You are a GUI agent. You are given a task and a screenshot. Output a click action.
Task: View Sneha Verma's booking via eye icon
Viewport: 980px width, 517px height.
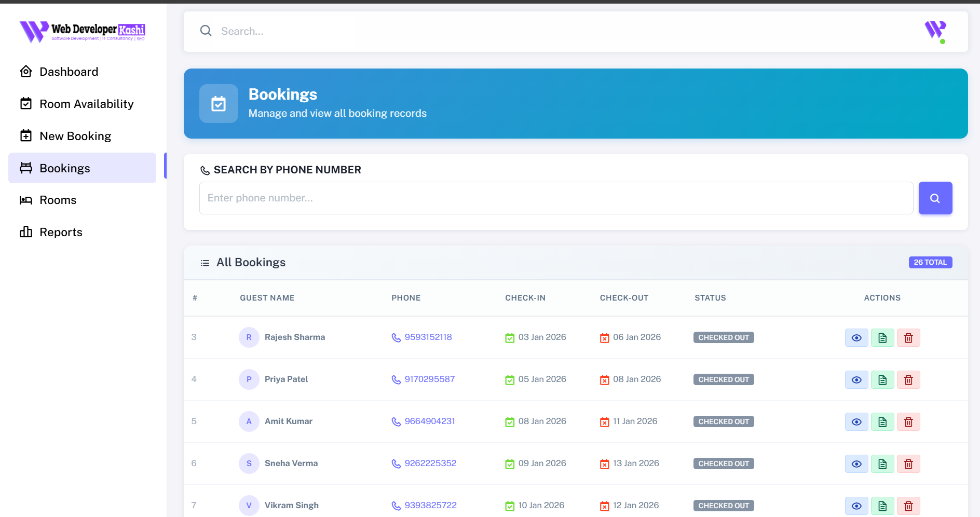pyautogui.click(x=856, y=464)
